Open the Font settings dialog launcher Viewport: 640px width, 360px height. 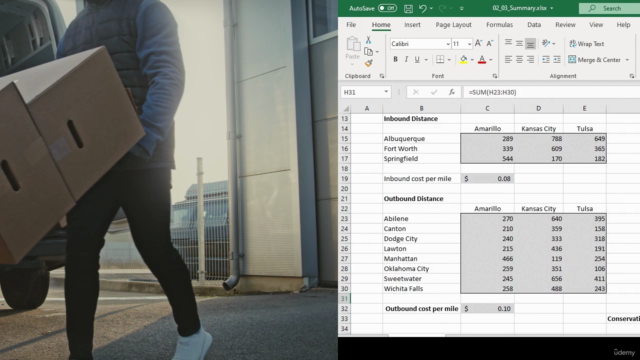tap(495, 76)
